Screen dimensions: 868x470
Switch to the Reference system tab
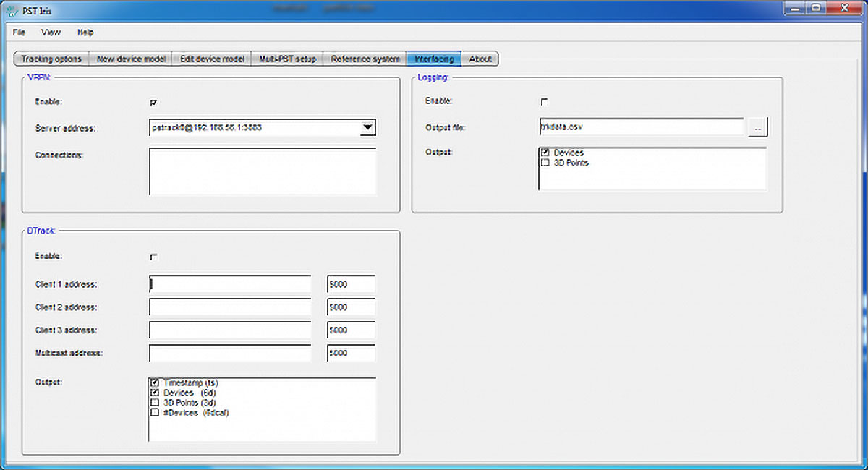365,59
